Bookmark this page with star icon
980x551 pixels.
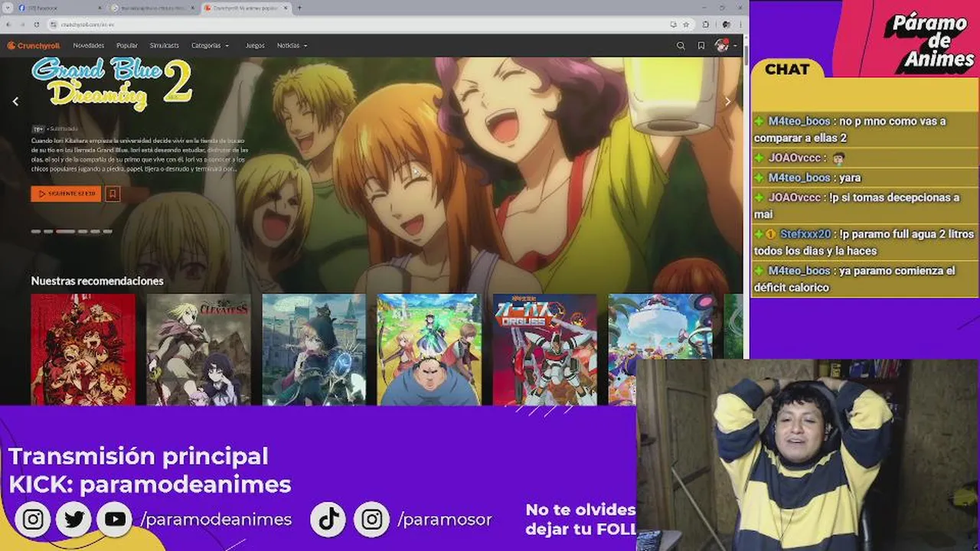click(686, 24)
